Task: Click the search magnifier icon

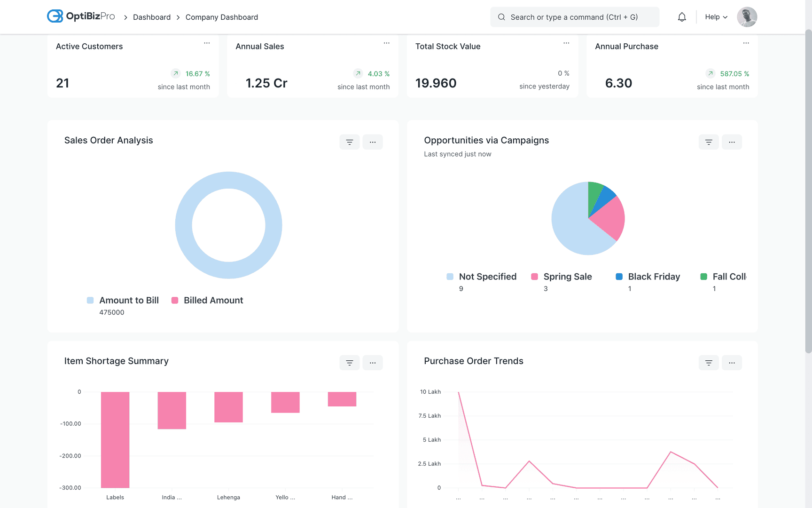Action: coord(501,16)
